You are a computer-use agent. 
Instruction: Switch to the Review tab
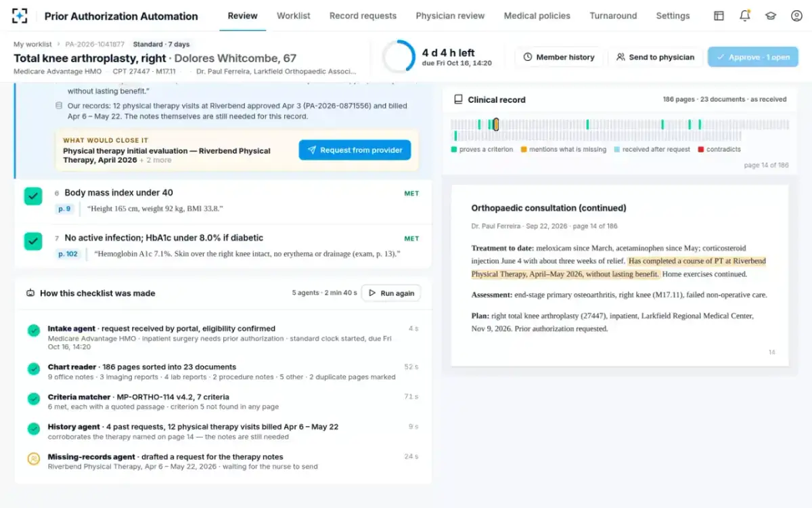pos(242,16)
